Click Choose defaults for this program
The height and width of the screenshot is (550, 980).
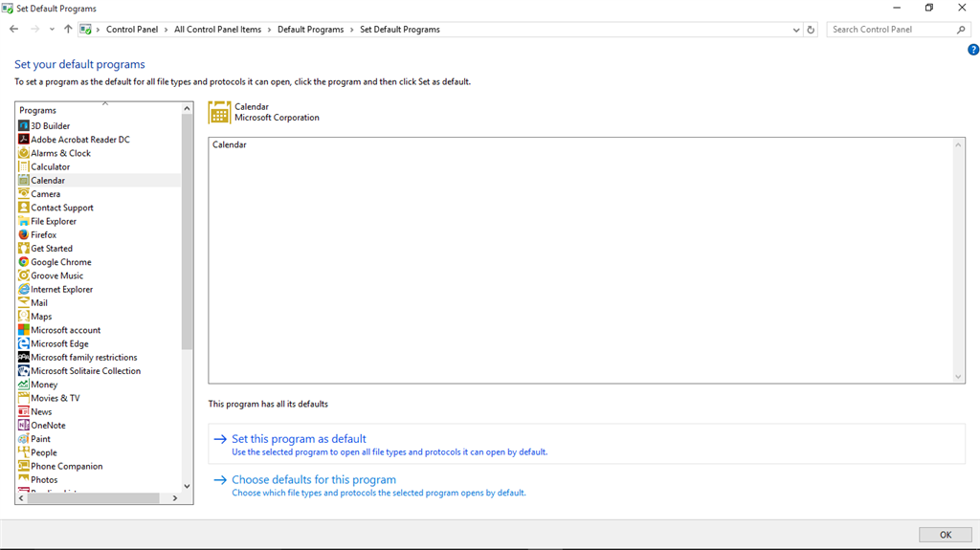click(314, 479)
